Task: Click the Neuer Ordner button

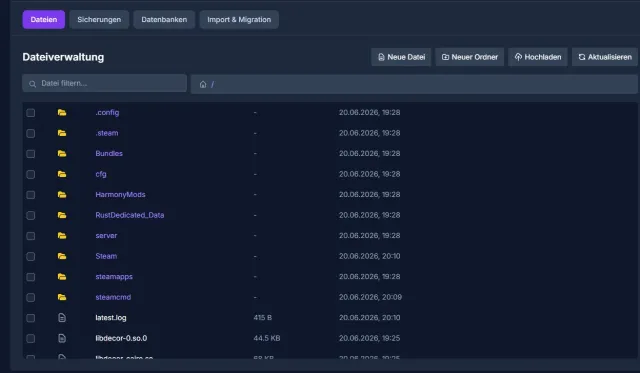Action: (470, 57)
